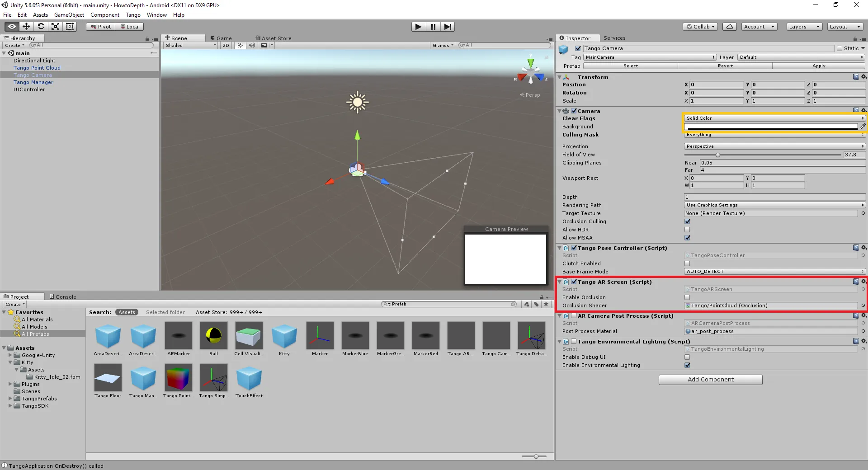Click the Add Component button
Screen dimensions: 868x470
pos(710,380)
